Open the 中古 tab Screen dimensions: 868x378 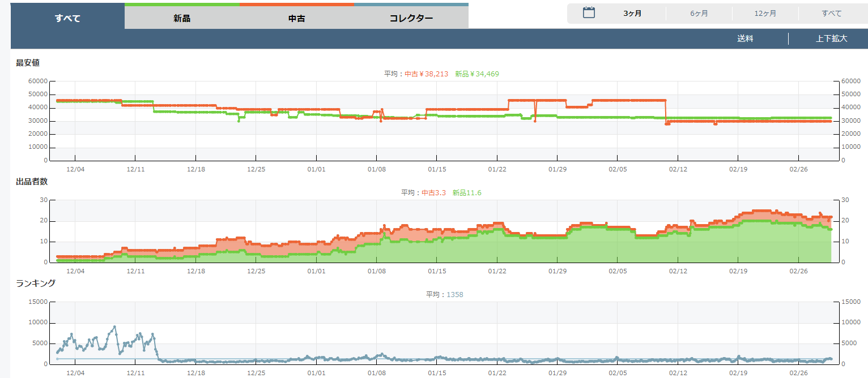pos(297,18)
